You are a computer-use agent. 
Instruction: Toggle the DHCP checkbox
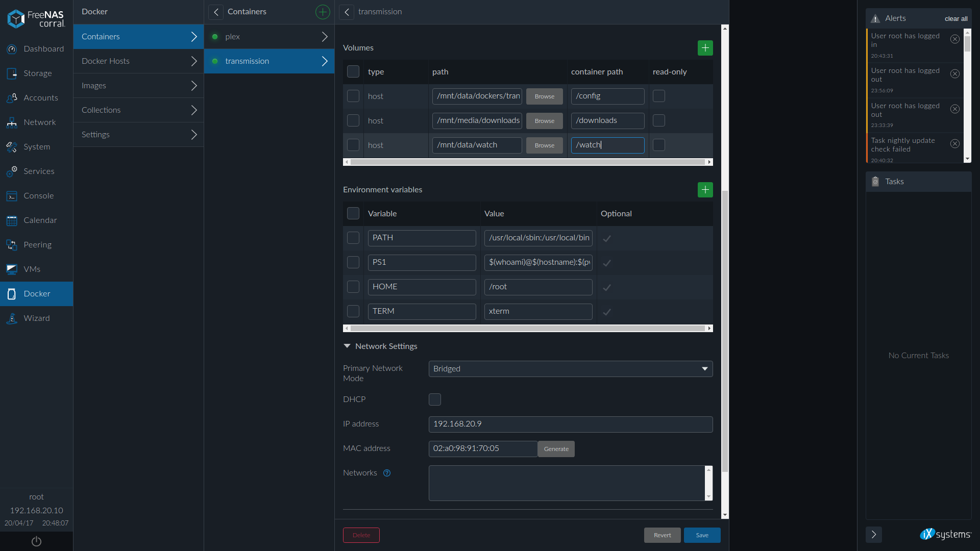click(x=434, y=399)
